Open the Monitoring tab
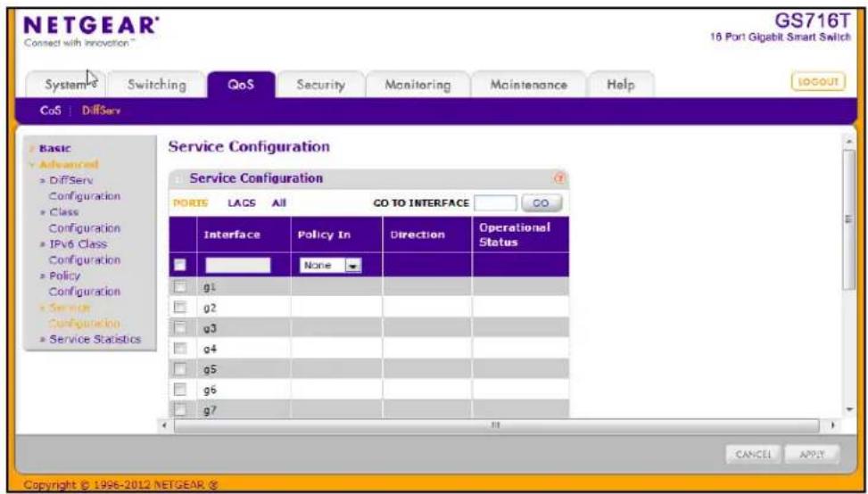This screenshot has width=868, height=494. (x=417, y=86)
